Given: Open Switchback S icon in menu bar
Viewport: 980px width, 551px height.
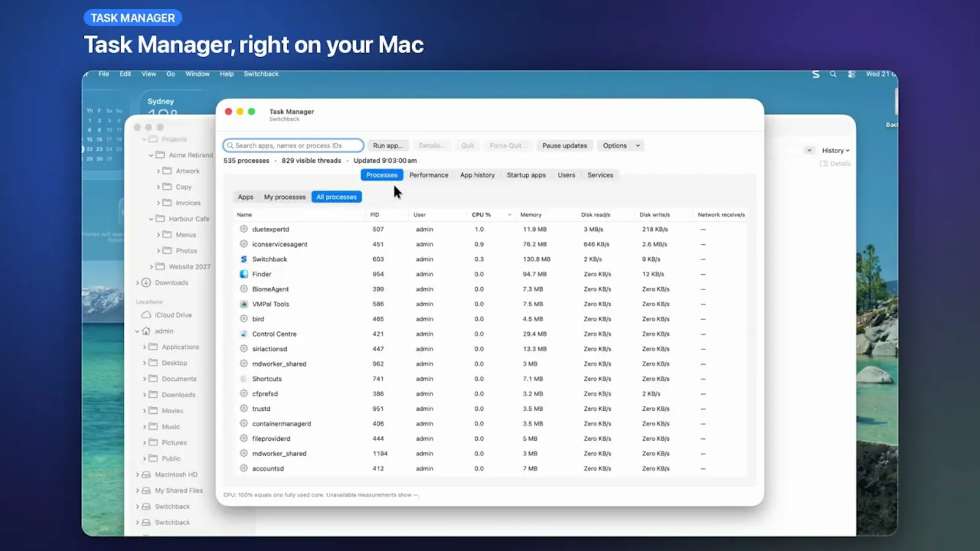Looking at the screenshot, I should 816,74.
